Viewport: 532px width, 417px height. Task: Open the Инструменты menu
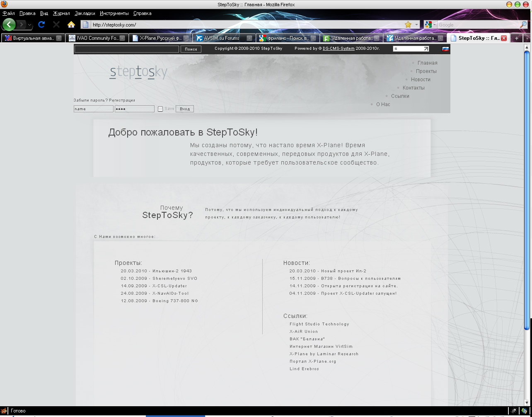point(114,13)
